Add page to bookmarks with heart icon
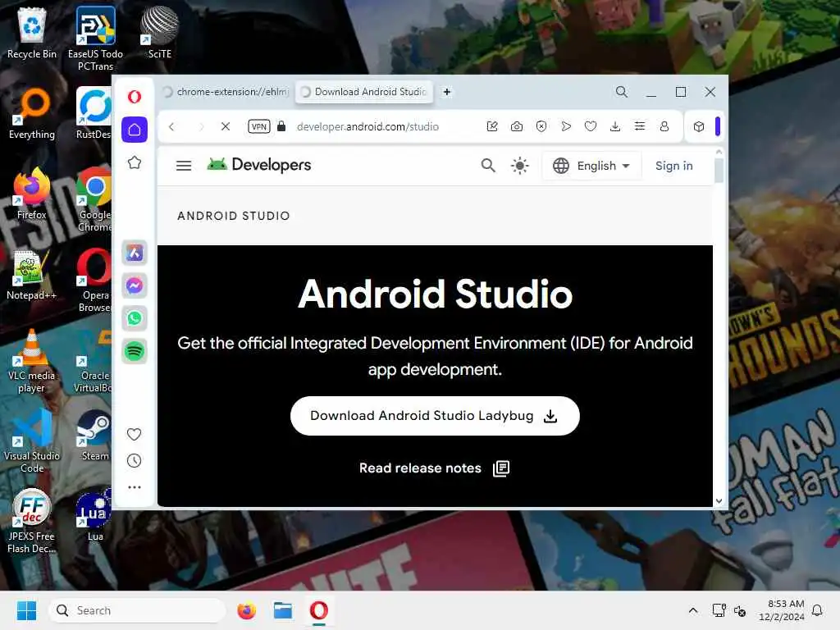 [x=591, y=126]
